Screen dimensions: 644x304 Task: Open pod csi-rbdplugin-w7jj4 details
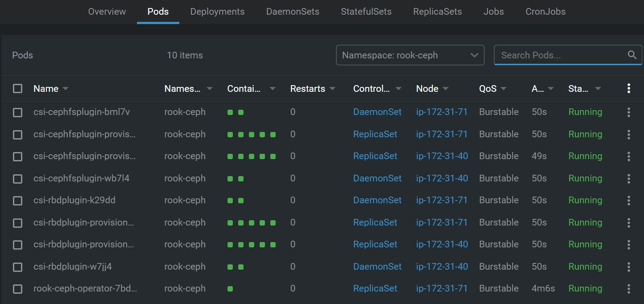point(73,267)
